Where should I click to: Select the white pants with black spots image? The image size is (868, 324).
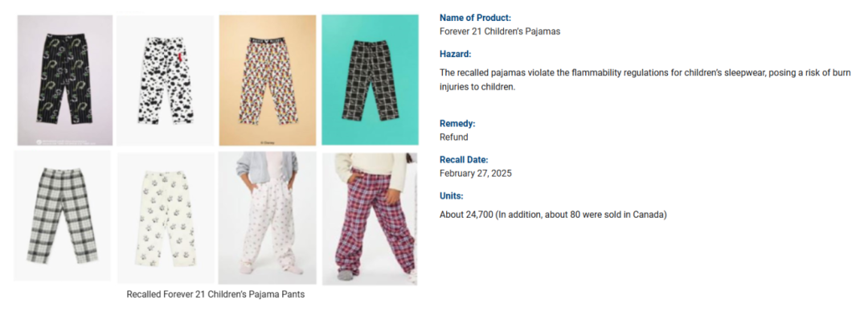166,80
